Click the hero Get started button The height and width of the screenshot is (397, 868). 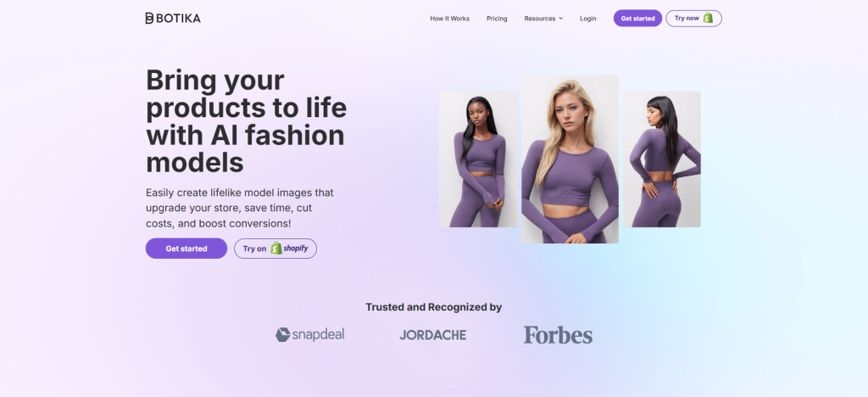coord(186,249)
